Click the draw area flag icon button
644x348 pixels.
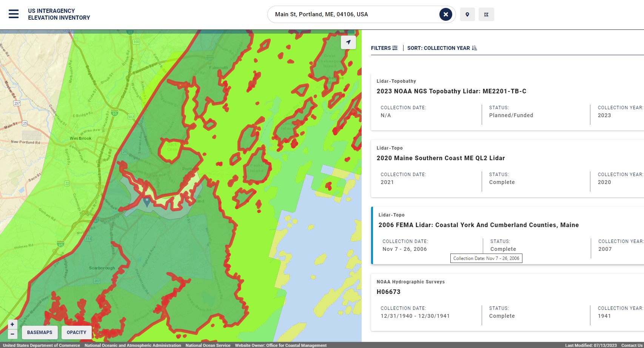[x=486, y=14]
